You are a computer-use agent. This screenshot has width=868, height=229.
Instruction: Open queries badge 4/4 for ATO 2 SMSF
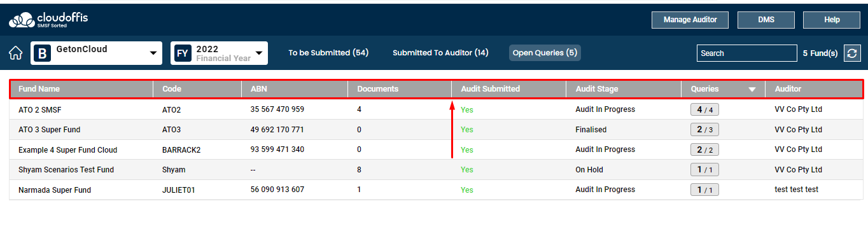[704, 109]
